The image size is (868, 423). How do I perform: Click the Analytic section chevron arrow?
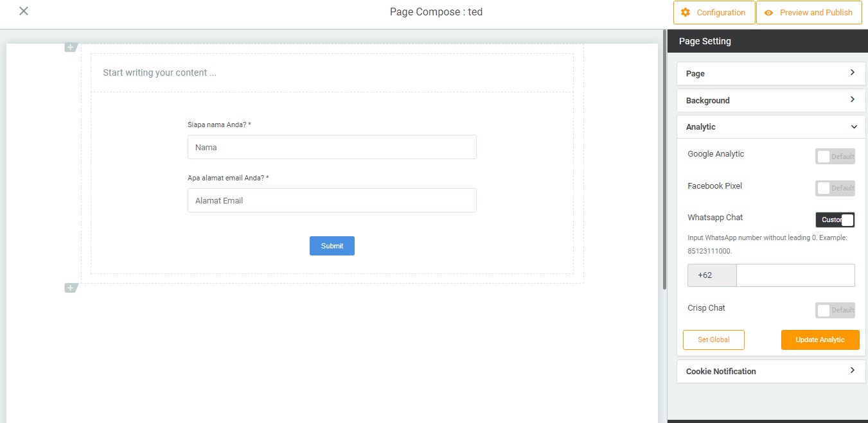pyautogui.click(x=854, y=127)
